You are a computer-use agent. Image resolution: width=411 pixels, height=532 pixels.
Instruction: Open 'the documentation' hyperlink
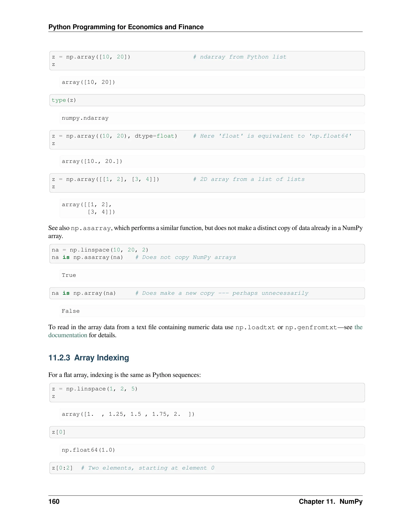(68, 335)
